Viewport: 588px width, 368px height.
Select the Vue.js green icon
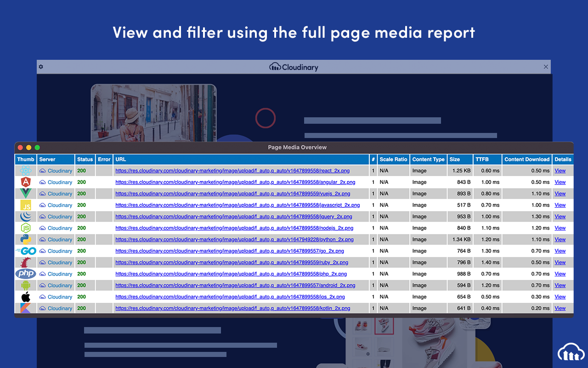[x=26, y=193]
